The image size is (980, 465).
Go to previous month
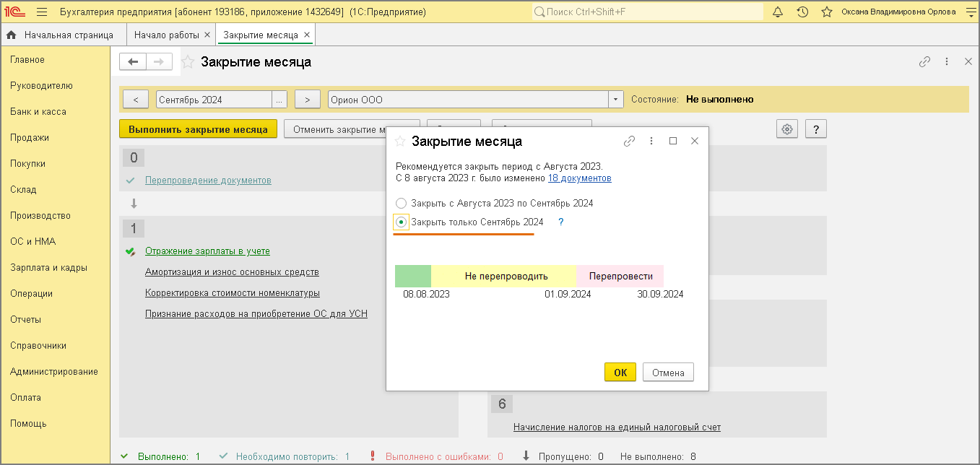pos(136,100)
